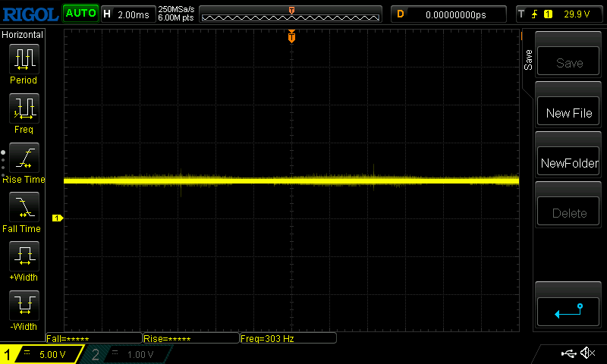Select the Period measurement icon
This screenshot has height=364, width=607.
click(x=24, y=58)
